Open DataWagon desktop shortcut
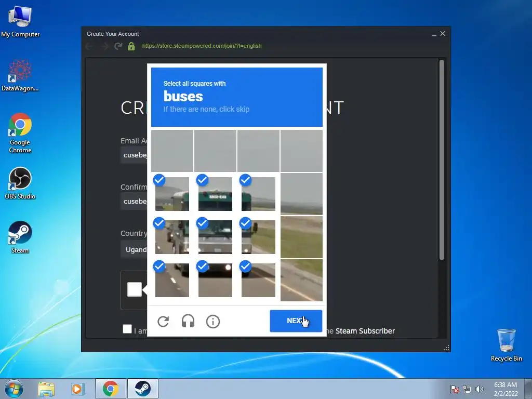Viewport: 532px width, 399px height. (20, 75)
